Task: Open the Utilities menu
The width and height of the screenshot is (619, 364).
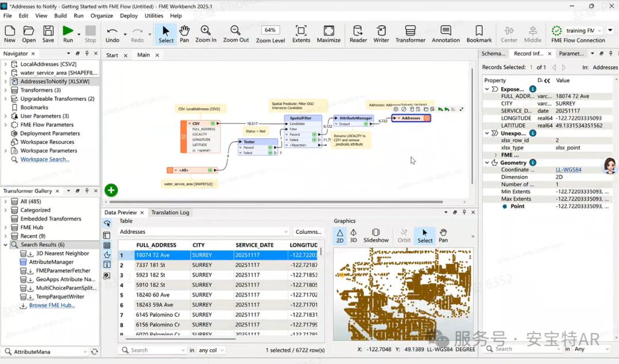Action: tap(154, 16)
